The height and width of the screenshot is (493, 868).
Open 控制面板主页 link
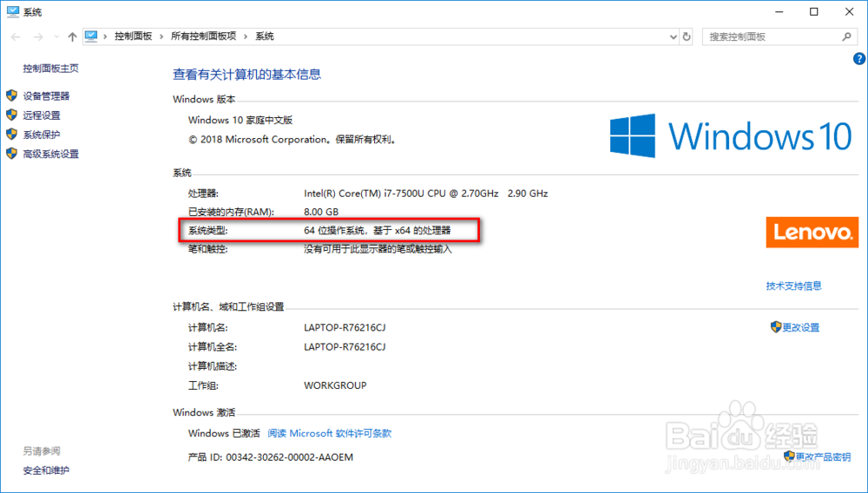[51, 69]
